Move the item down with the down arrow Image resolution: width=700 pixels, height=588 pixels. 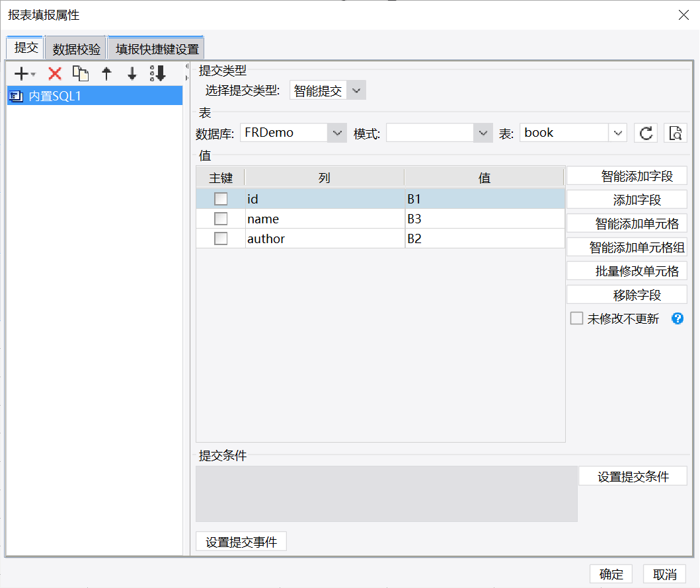point(132,73)
